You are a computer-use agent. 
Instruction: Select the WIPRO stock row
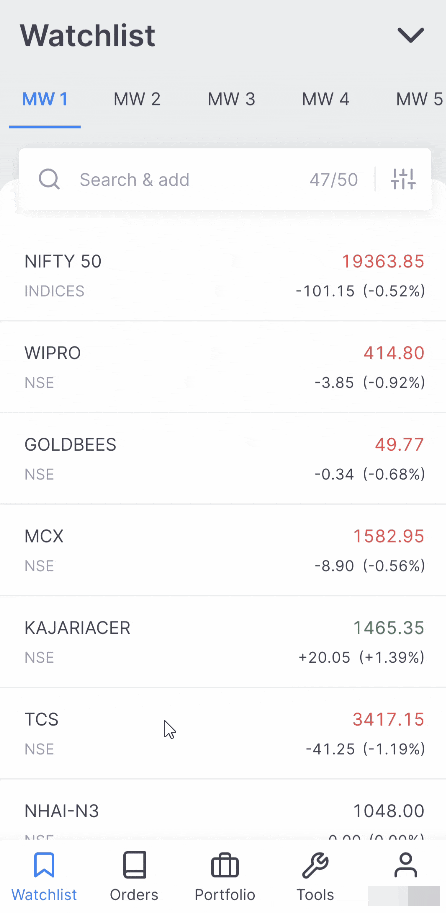(223, 367)
